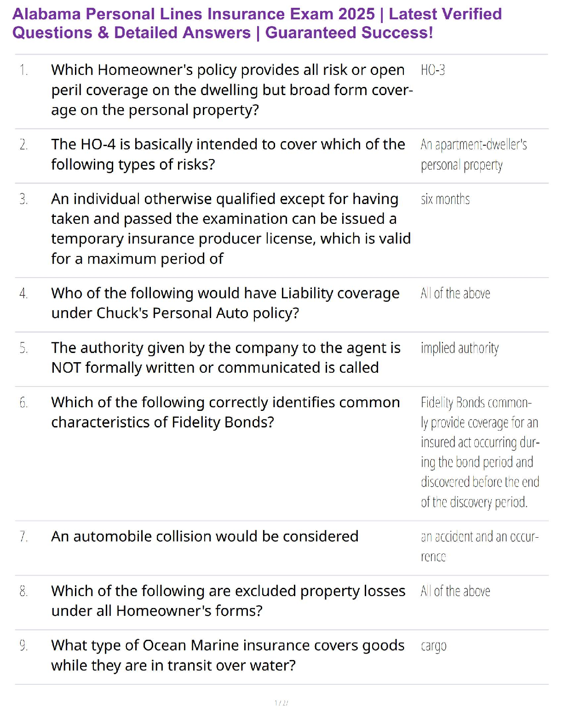Click the Fidelity Bonds characteristics question
Image resolution: width=563 pixels, height=728 pixels.
click(225, 412)
